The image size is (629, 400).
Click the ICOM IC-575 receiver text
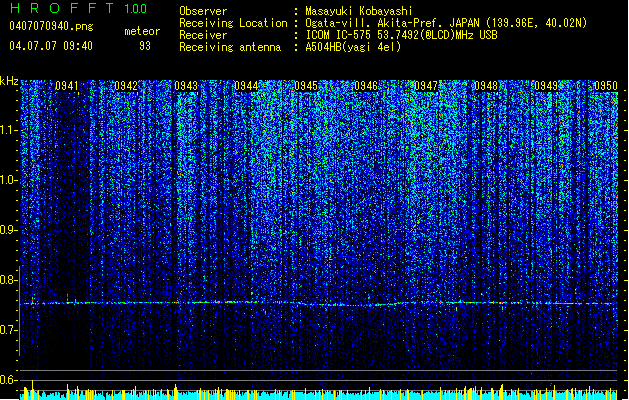coord(401,35)
